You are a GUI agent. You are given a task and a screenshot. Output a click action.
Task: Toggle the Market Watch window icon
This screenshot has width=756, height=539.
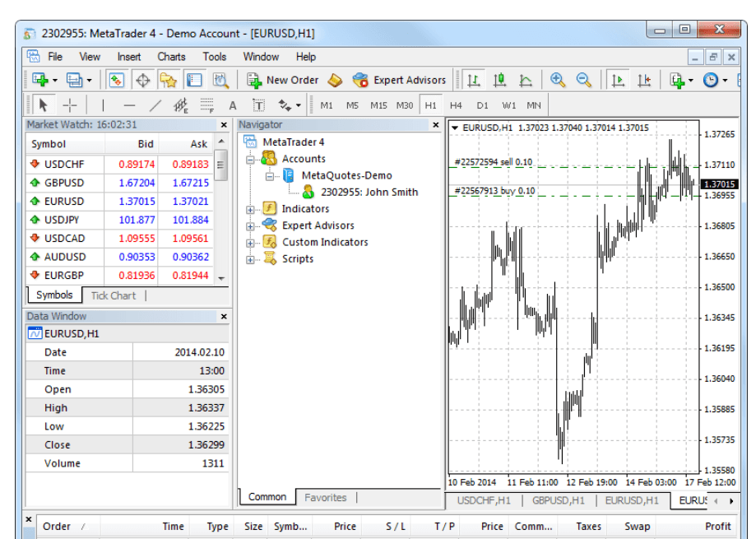click(117, 80)
